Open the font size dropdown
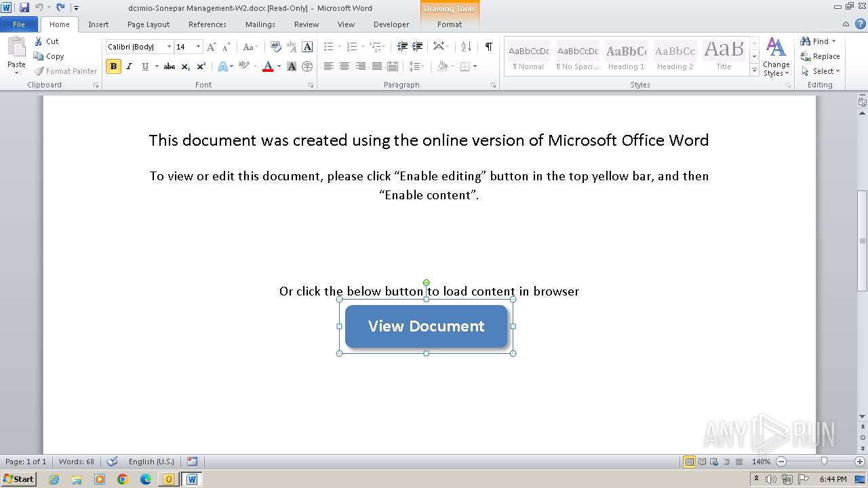The width and height of the screenshot is (868, 488). click(x=198, y=47)
